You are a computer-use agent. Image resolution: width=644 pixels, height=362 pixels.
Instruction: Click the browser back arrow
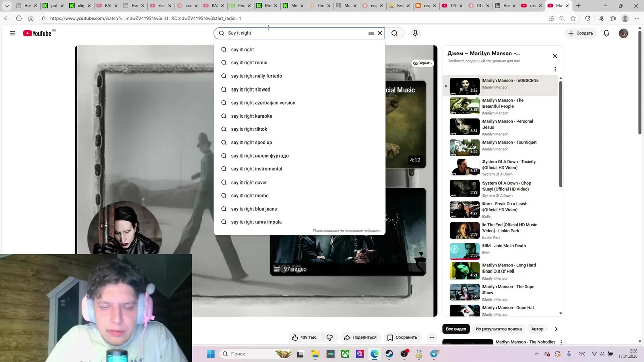pos(7,18)
